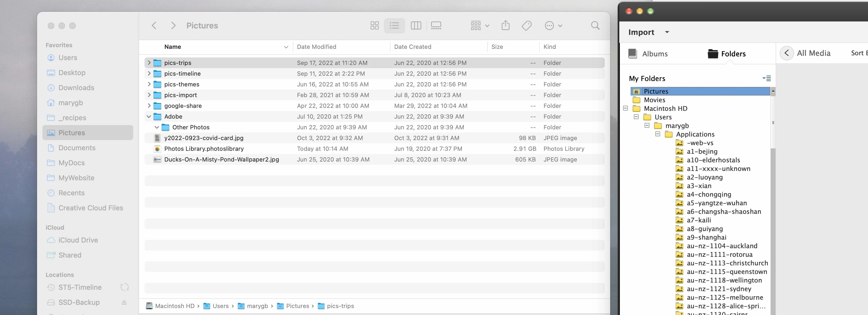Open the Import dropdown menu
This screenshot has width=868, height=315.
coord(667,32)
